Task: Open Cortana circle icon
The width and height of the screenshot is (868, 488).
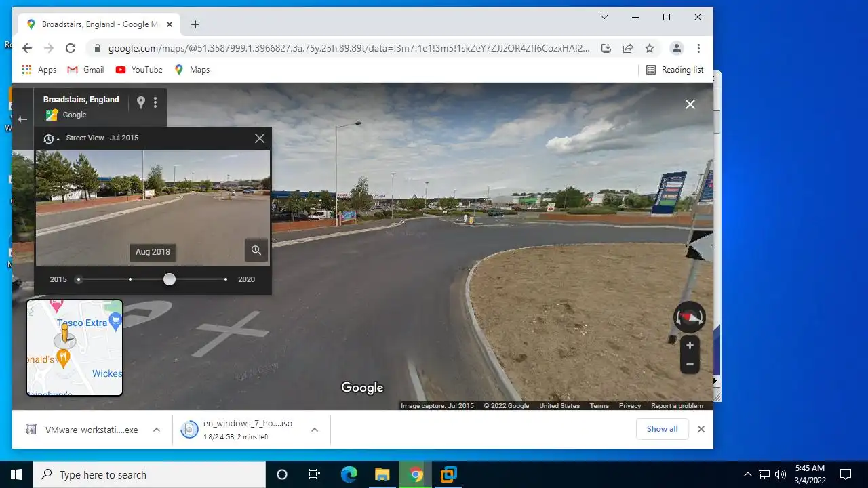Action: (282, 474)
